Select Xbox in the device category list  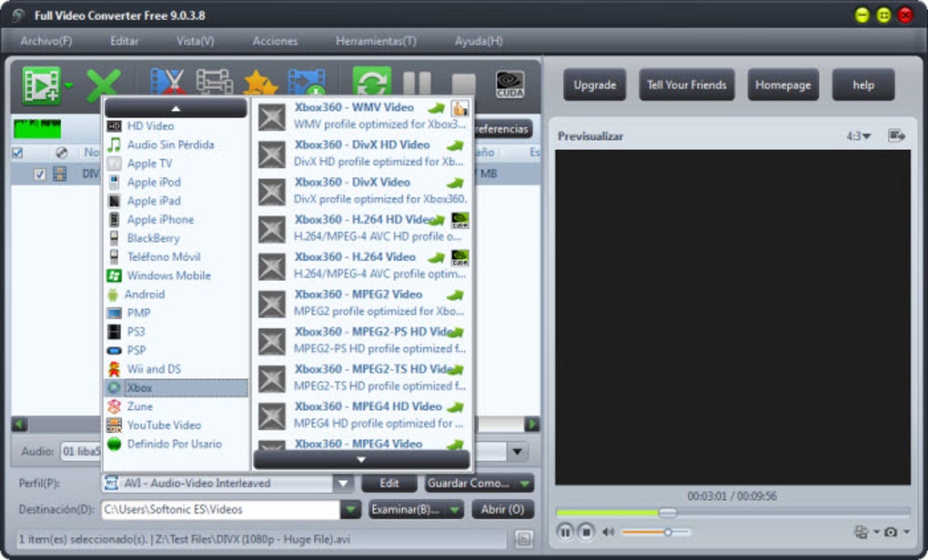coord(140,387)
